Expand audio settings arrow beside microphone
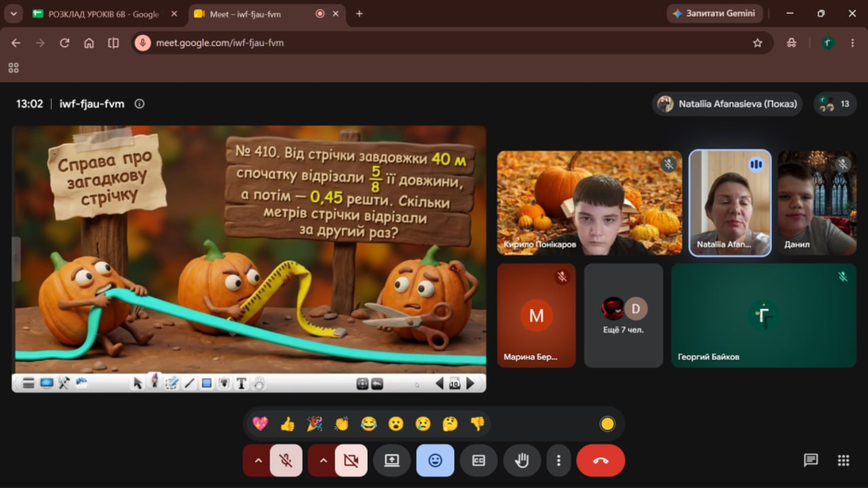 258,460
